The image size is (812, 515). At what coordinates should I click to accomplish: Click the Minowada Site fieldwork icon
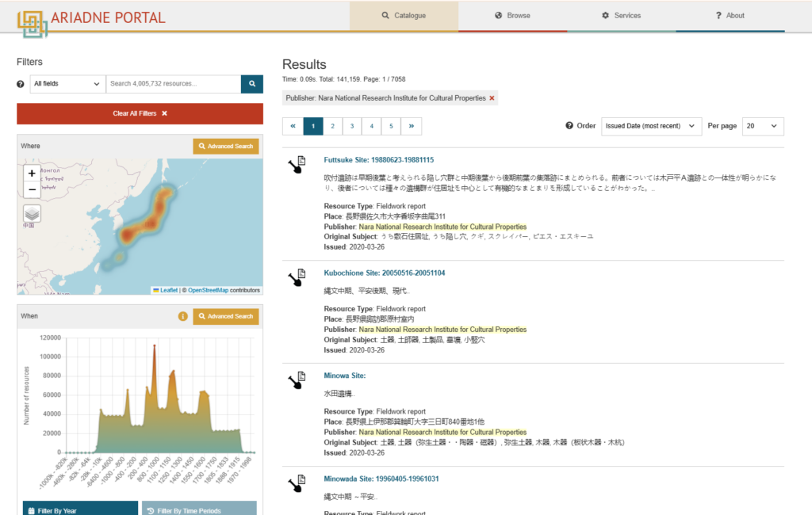(297, 483)
